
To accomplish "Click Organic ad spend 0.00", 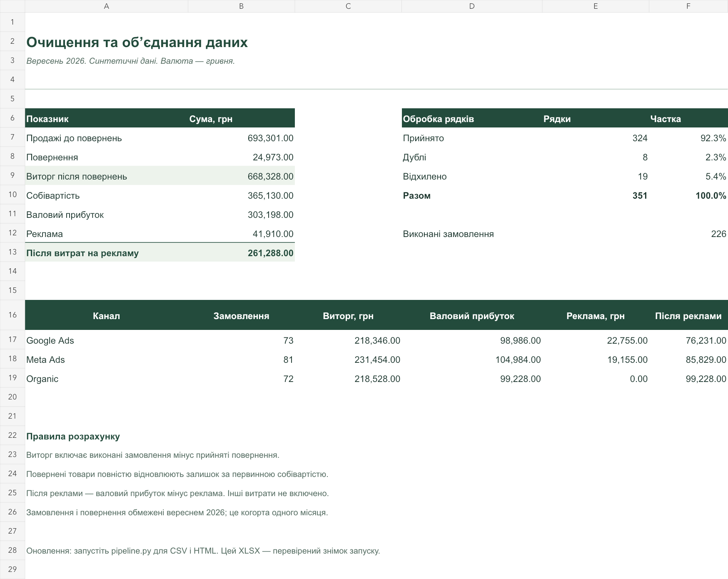I will (638, 379).
